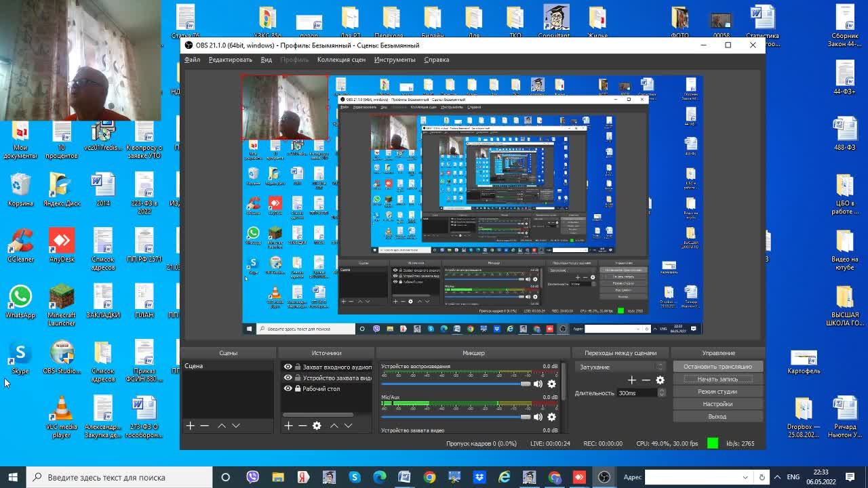
Task: Select Сцена in the scenes list
Action: (227, 366)
